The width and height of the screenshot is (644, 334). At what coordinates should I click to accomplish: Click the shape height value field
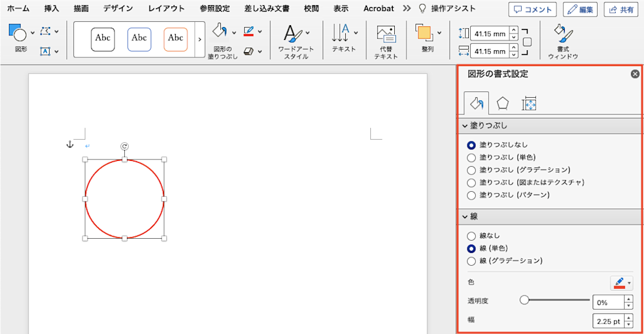489,34
